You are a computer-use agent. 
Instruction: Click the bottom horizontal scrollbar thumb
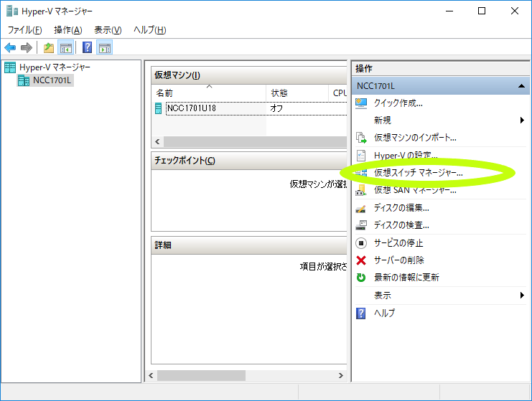click(201, 375)
